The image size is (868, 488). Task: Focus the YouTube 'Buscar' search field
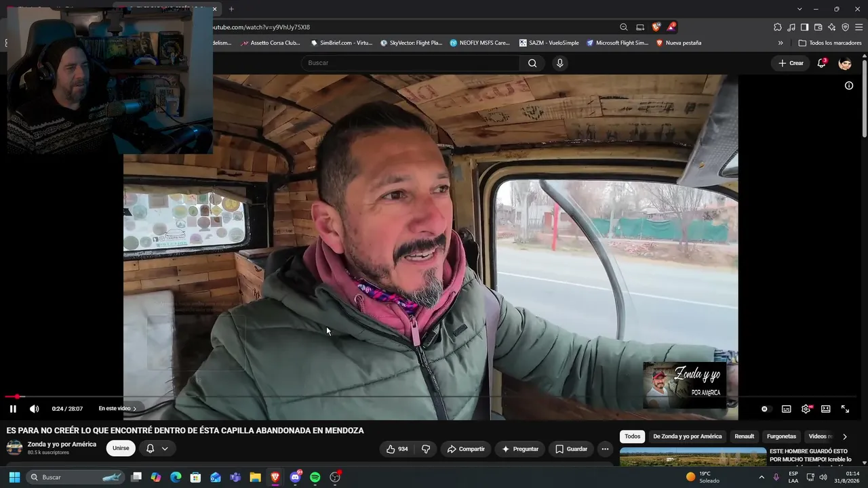click(x=411, y=63)
